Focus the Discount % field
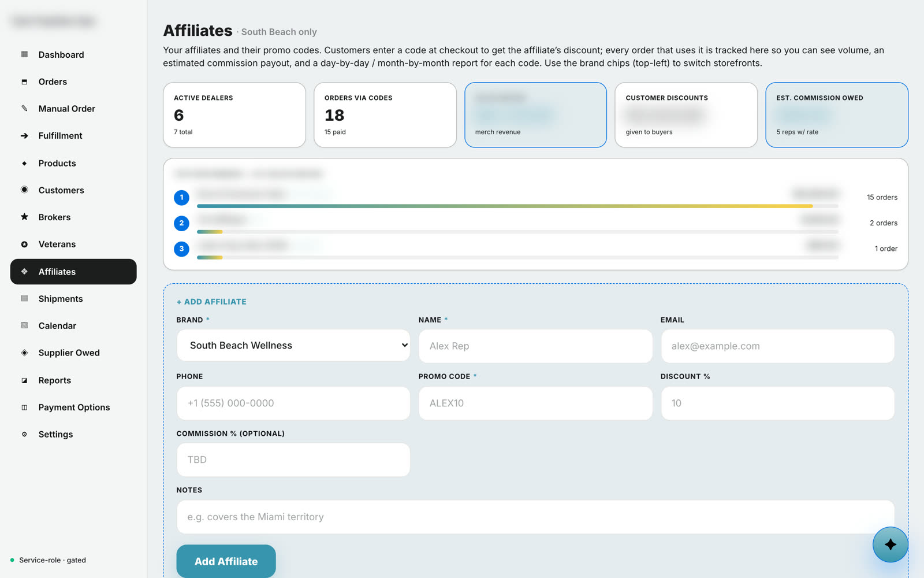924x578 pixels. click(x=777, y=403)
